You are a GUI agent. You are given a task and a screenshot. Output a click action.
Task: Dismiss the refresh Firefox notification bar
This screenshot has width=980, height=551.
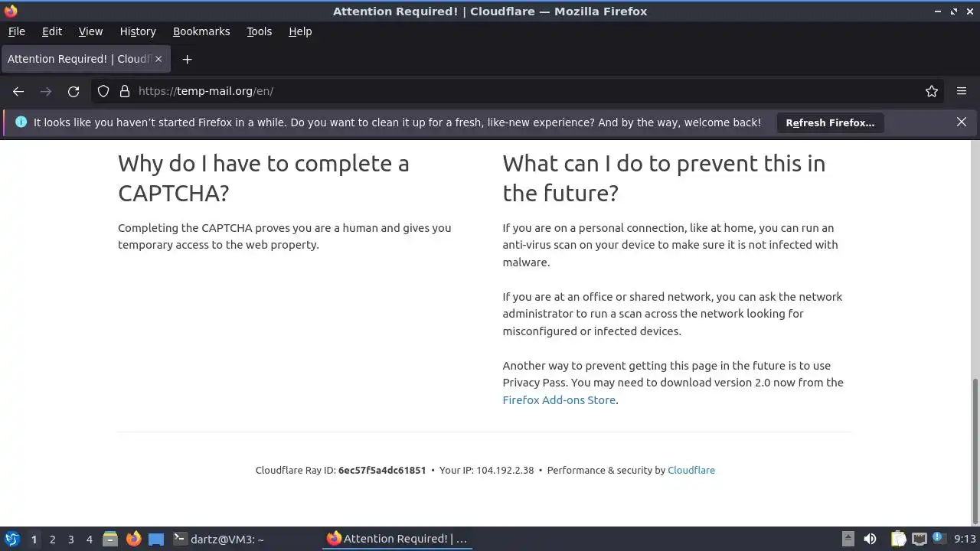(x=962, y=122)
